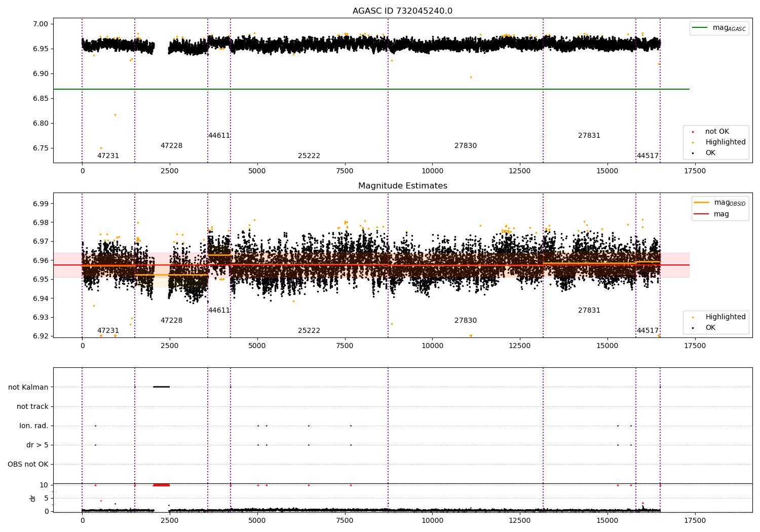Click OBSID label 44611 in the top panel
This screenshot has height=532, width=760.
(x=219, y=136)
